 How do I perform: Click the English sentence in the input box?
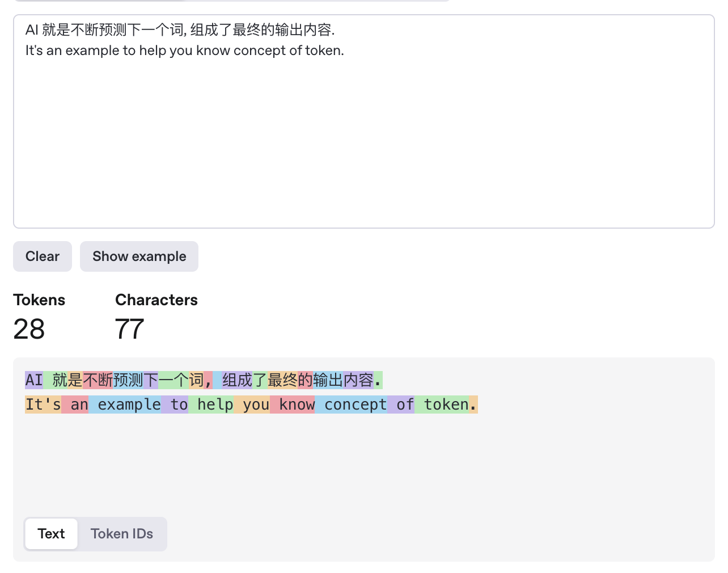click(x=184, y=50)
